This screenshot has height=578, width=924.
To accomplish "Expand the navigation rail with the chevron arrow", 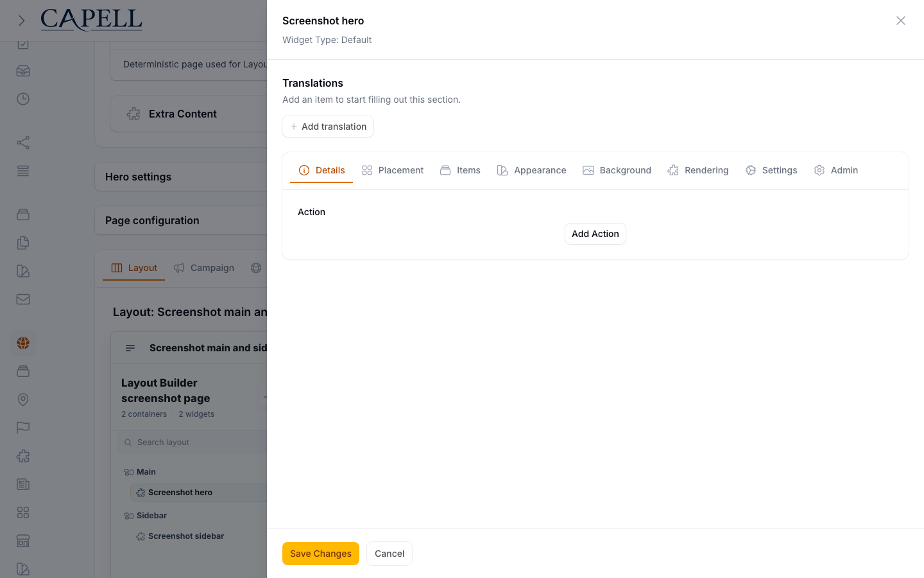I will point(21,21).
